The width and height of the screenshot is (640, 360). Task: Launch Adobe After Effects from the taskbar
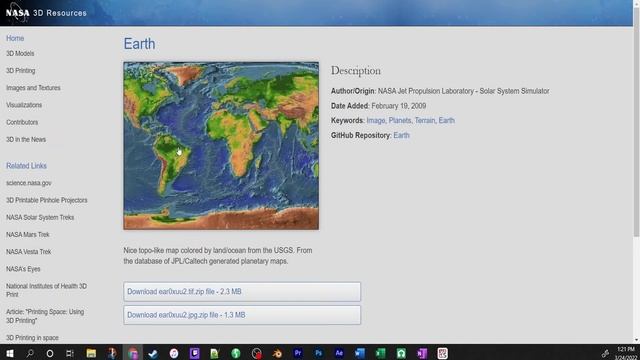[x=339, y=353]
